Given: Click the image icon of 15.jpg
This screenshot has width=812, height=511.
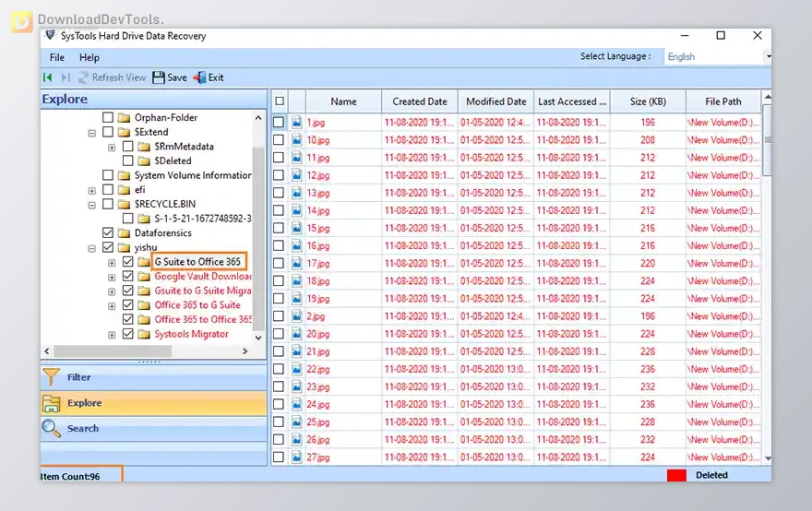Looking at the screenshot, I should pyautogui.click(x=297, y=228).
